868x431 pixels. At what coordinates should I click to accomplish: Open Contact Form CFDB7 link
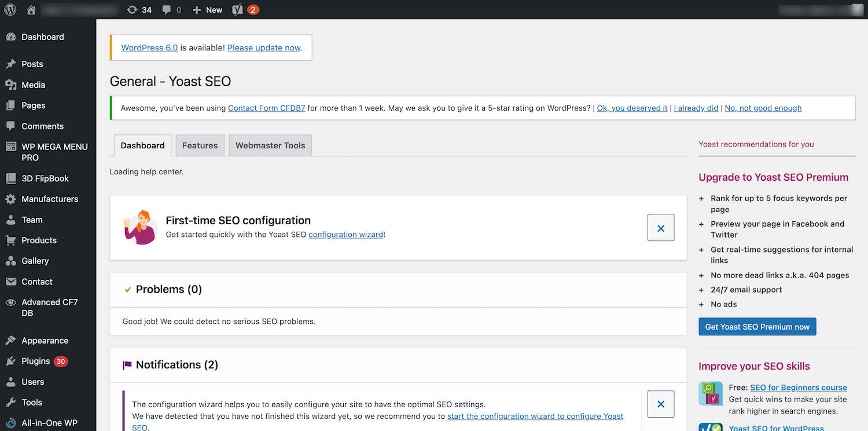(267, 108)
